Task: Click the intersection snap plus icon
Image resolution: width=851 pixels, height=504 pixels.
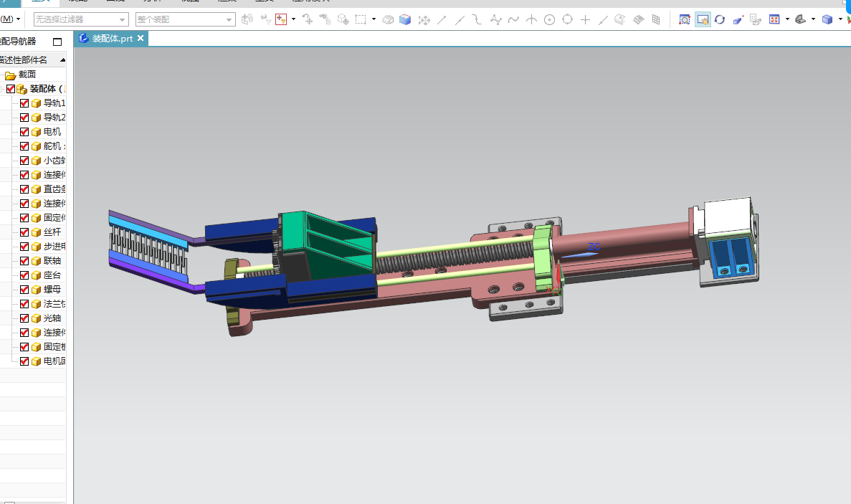Action: coord(585,19)
